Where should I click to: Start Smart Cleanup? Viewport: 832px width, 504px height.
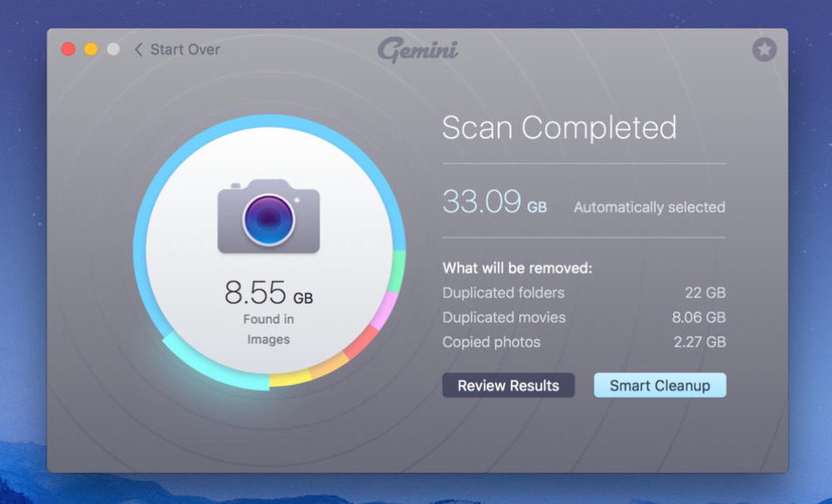pos(659,385)
